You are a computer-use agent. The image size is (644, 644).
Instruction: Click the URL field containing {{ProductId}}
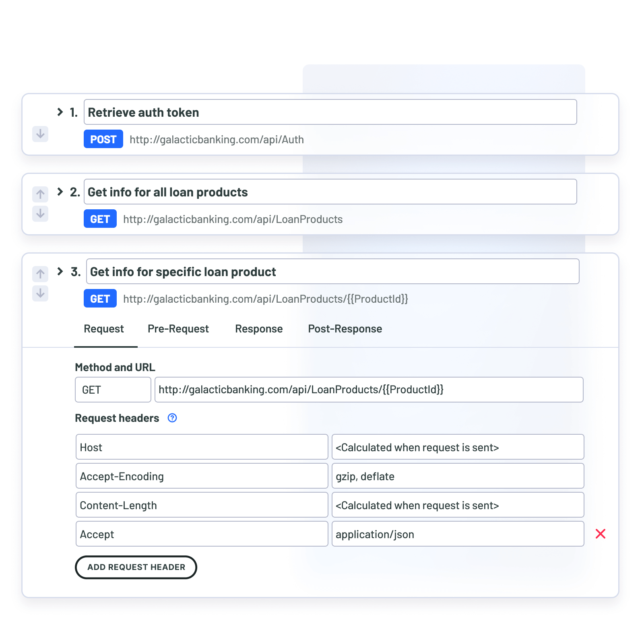click(369, 390)
